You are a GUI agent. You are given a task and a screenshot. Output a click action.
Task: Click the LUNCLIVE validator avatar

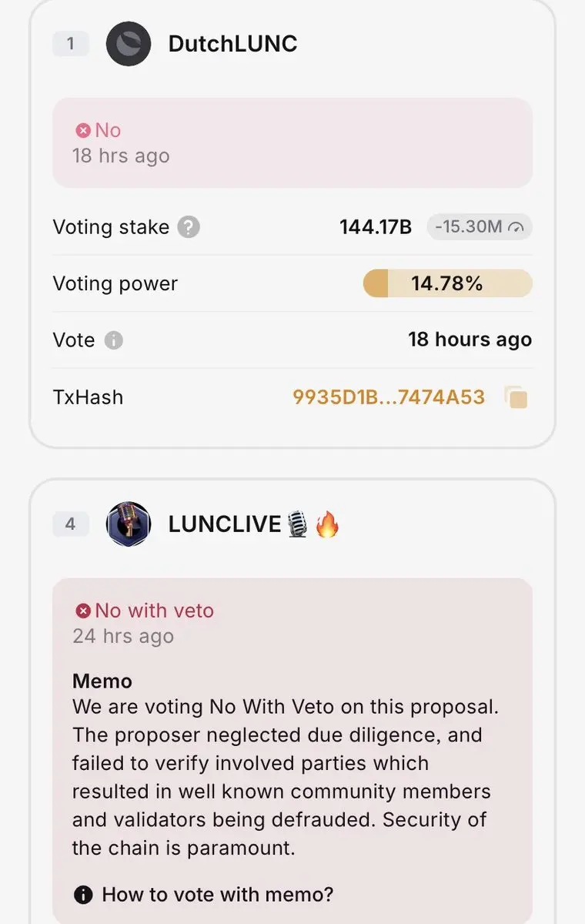129,524
